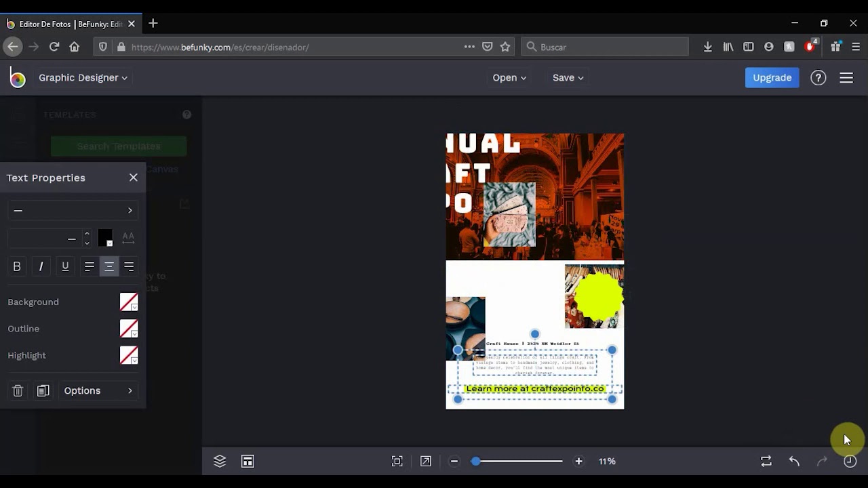
Task: Delete text with the trash icon
Action: (18, 390)
